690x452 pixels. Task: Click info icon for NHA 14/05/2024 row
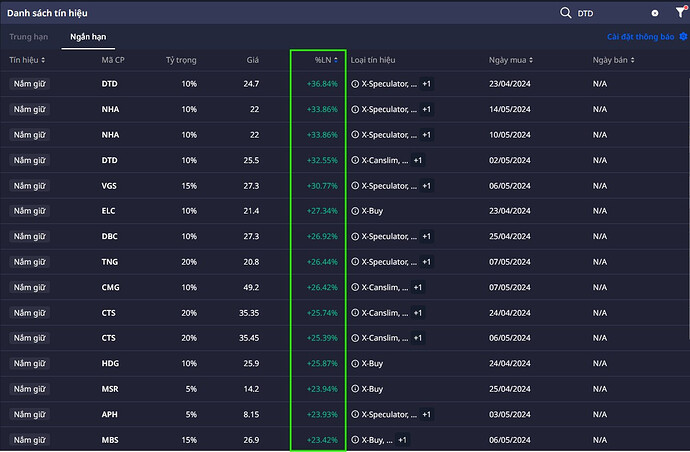pos(355,109)
